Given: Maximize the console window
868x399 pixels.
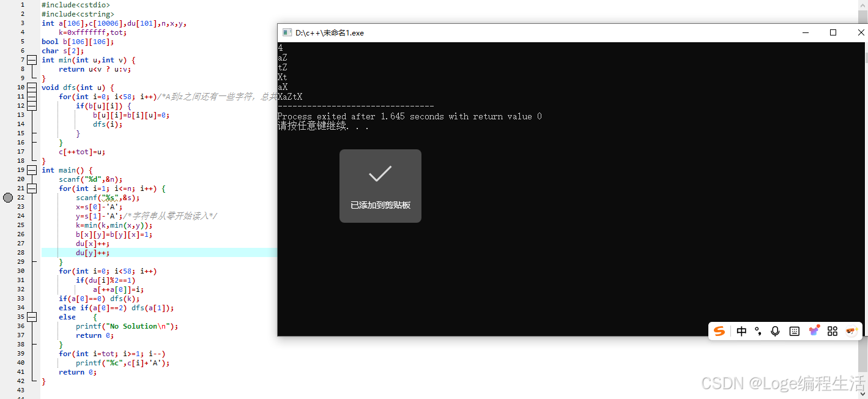Looking at the screenshot, I should click(x=833, y=32).
